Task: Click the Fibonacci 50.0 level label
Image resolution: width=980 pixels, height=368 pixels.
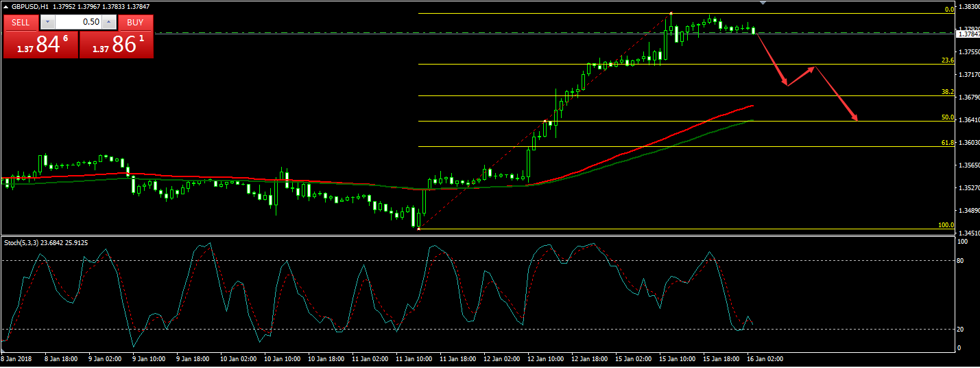Action: point(948,117)
